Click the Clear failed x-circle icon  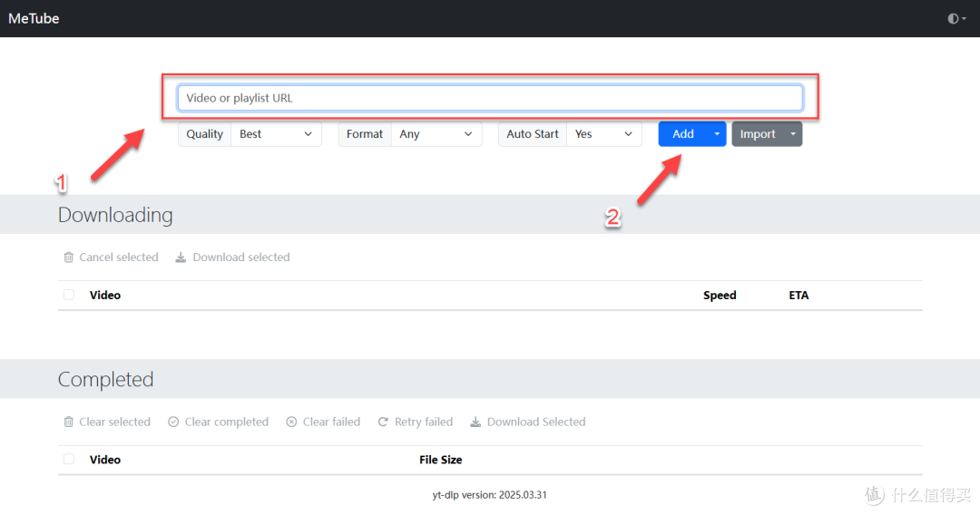click(291, 422)
